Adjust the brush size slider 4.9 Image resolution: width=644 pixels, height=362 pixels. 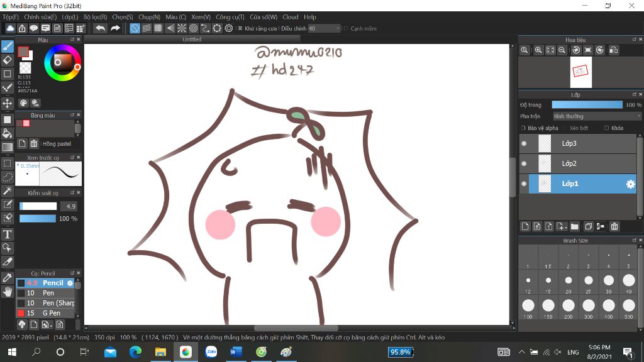[38, 206]
